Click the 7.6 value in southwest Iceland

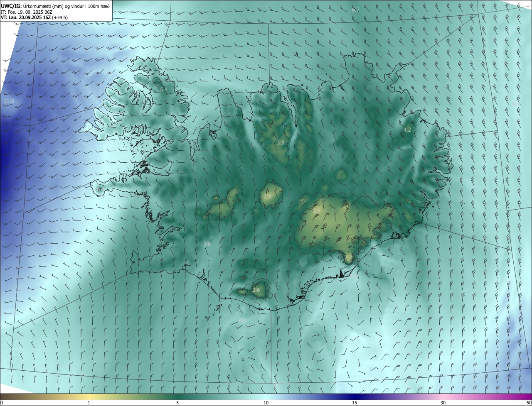pyautogui.click(x=207, y=244)
